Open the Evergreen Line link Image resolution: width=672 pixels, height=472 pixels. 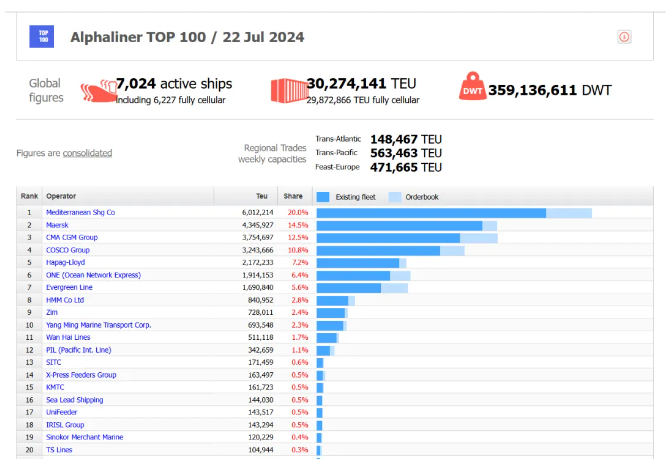[69, 287]
